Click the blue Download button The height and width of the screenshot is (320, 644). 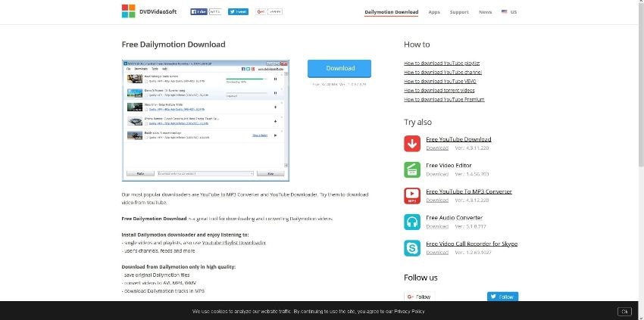point(339,69)
